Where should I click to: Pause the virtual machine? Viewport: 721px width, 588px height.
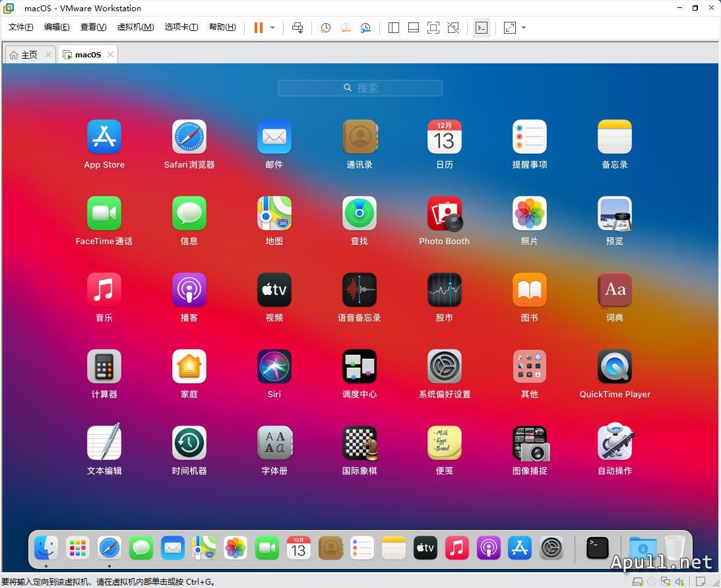tap(259, 28)
